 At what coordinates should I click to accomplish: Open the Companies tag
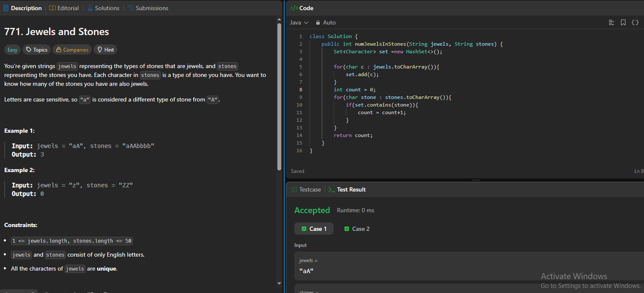point(72,50)
